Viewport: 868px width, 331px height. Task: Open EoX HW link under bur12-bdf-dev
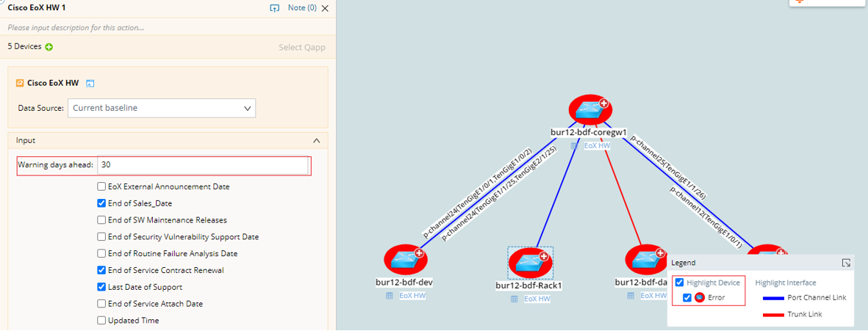click(x=412, y=296)
